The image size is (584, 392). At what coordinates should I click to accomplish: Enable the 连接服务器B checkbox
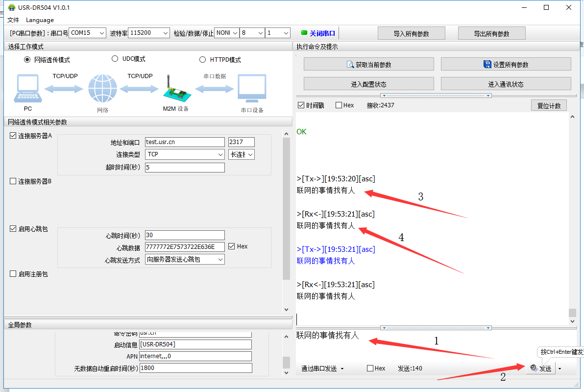point(13,181)
